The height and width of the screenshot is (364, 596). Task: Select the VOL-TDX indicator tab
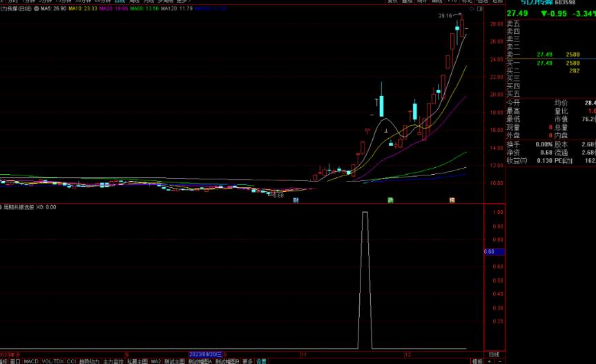pyautogui.click(x=53, y=361)
